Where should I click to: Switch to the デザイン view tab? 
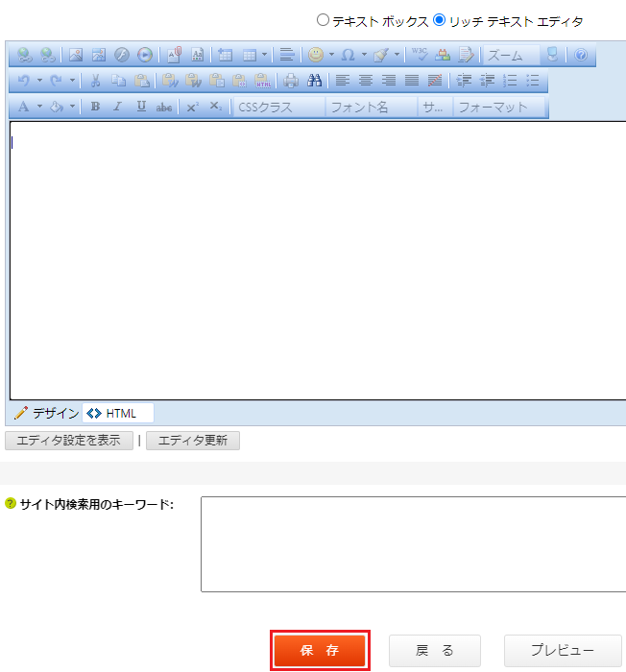46,413
